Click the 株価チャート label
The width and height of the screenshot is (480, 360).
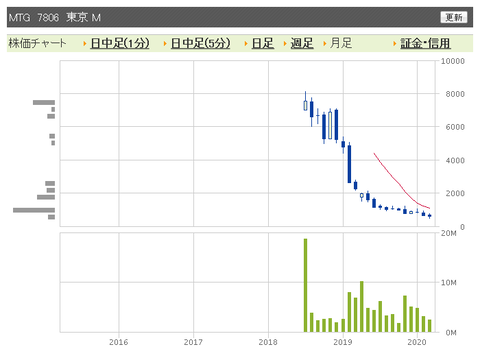tap(37, 43)
